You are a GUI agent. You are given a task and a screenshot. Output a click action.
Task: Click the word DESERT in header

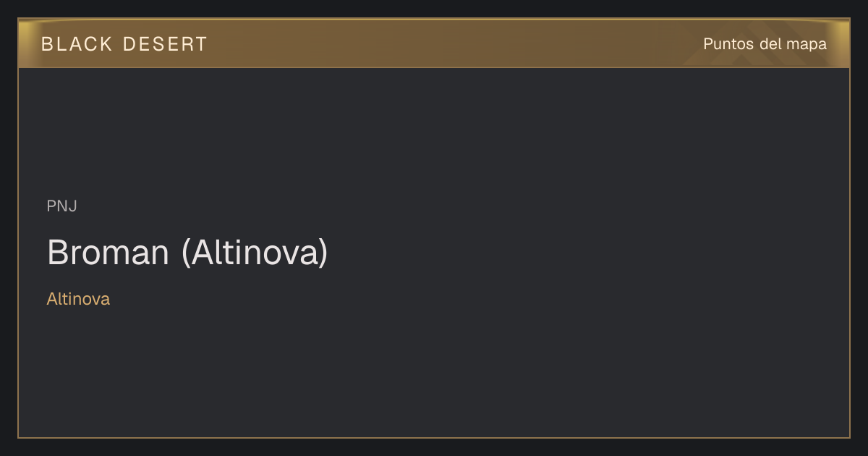coord(165,44)
